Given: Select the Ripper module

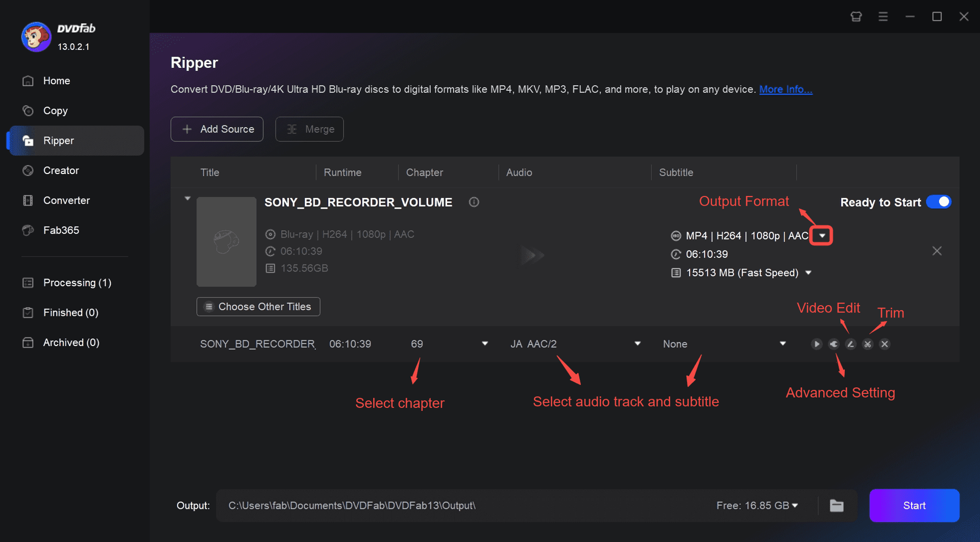Looking at the screenshot, I should (76, 140).
